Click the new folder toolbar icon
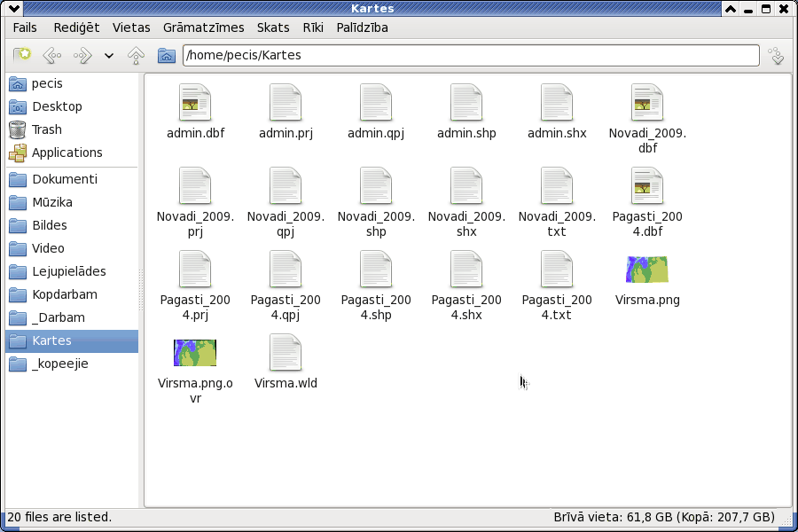 (x=22, y=55)
